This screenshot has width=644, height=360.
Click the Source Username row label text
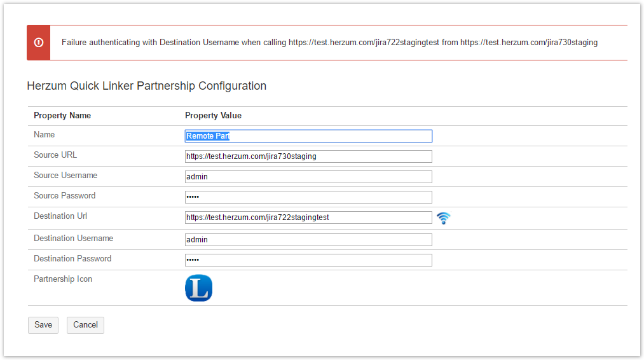[x=65, y=176]
